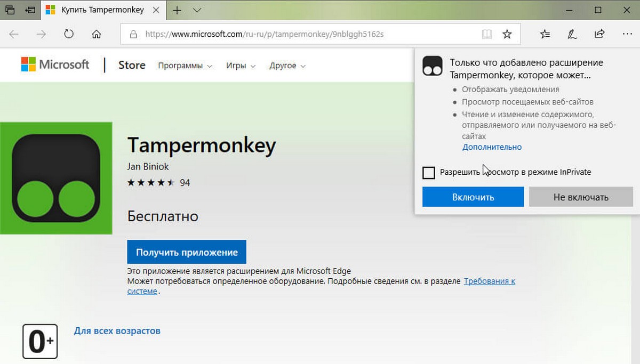Open the Home page icon
This screenshot has width=640, height=364.
click(x=96, y=34)
